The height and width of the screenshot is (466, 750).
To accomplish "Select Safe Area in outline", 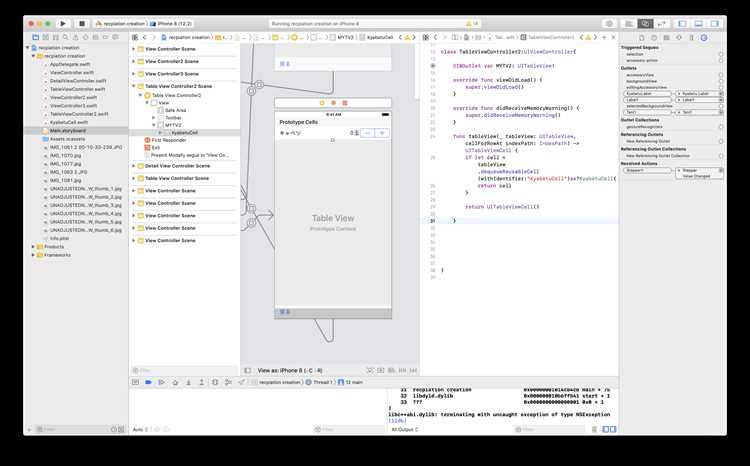I will point(176,110).
